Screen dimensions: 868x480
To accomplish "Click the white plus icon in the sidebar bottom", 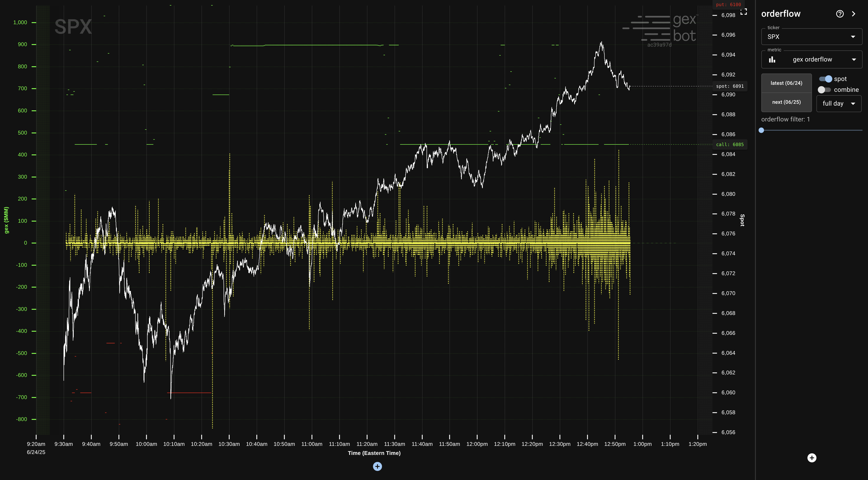I will pyautogui.click(x=812, y=458).
